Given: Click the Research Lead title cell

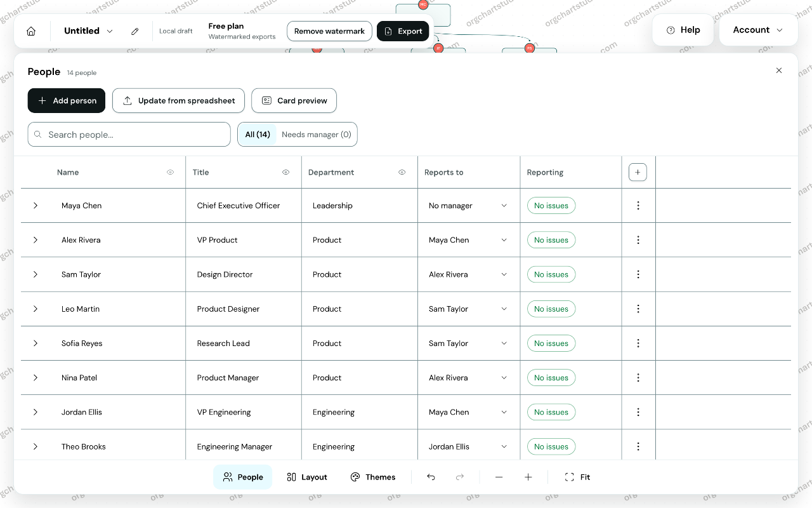Looking at the screenshot, I should click(x=244, y=343).
